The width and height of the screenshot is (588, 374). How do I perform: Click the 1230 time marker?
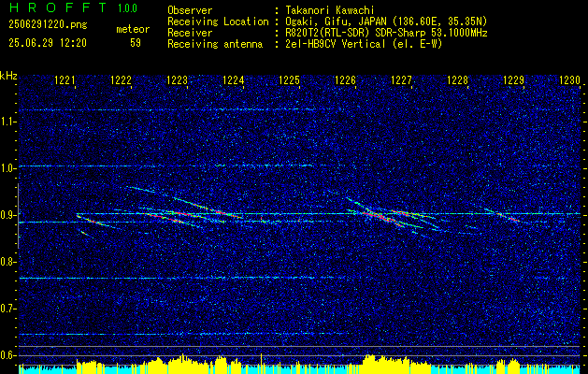pyautogui.click(x=569, y=80)
